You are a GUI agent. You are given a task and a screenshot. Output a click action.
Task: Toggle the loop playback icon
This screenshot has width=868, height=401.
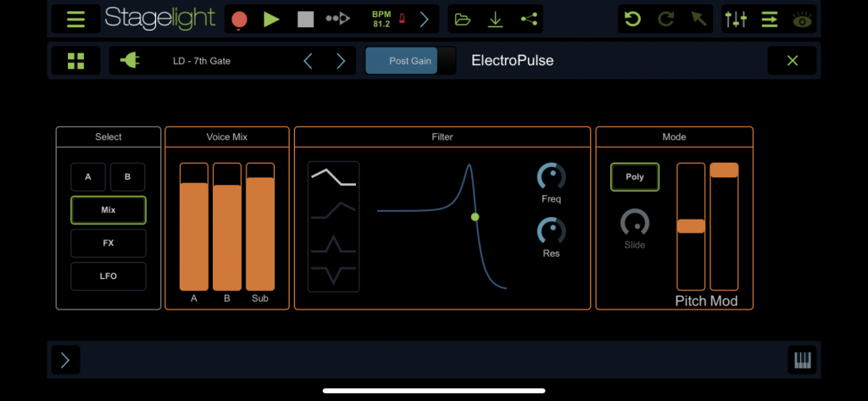[337, 19]
